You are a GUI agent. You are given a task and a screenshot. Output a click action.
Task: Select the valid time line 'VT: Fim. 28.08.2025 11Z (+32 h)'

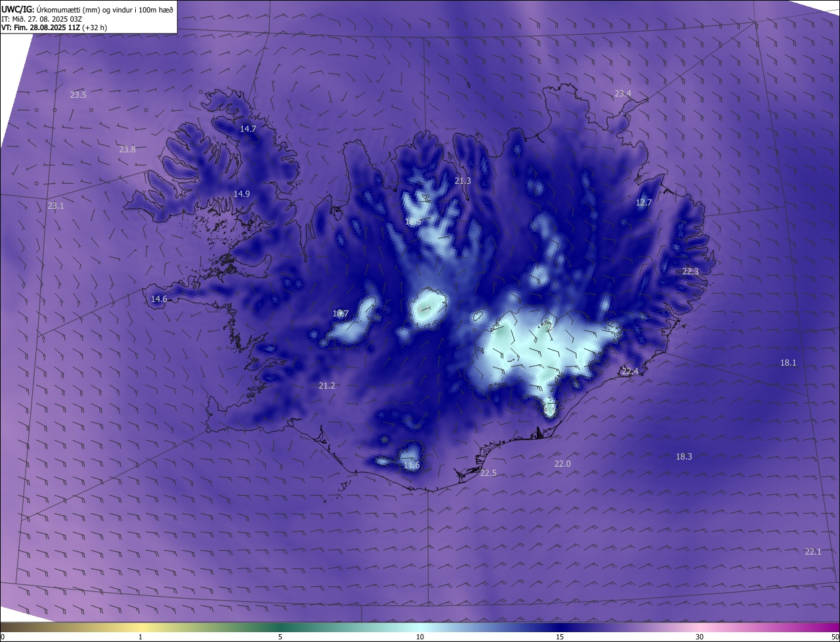coord(54,28)
